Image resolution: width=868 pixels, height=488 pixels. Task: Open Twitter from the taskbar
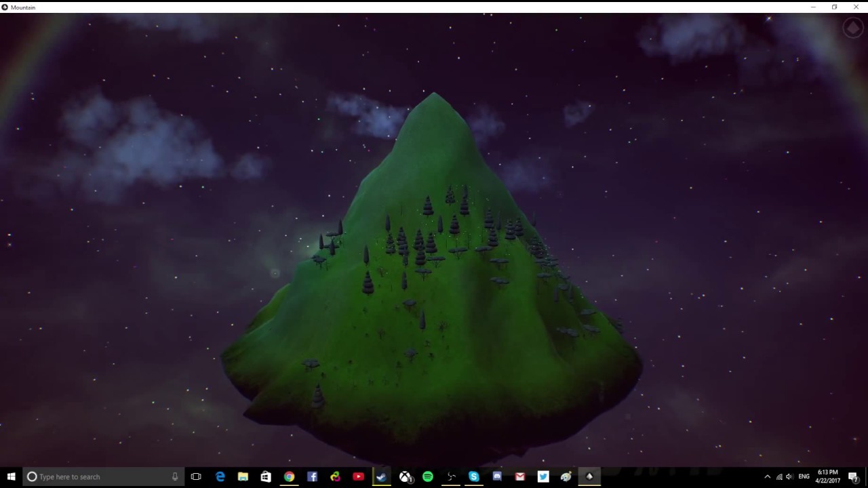pyautogui.click(x=543, y=476)
